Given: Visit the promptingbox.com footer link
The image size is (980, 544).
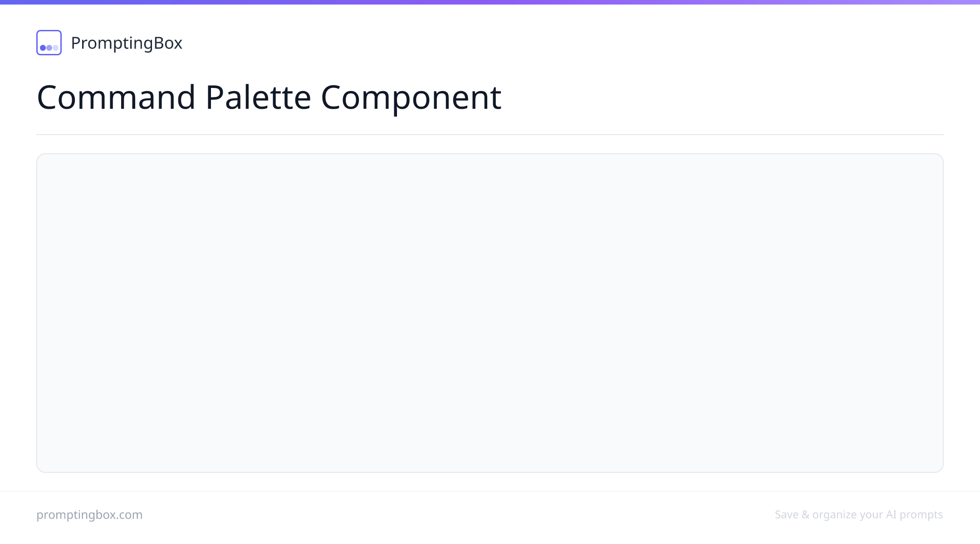Looking at the screenshot, I should coord(89,515).
